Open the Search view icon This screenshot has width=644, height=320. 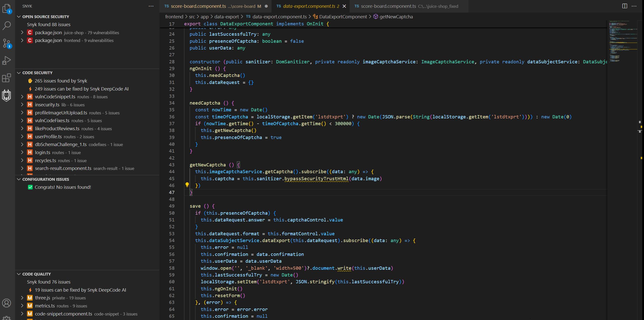tap(7, 25)
